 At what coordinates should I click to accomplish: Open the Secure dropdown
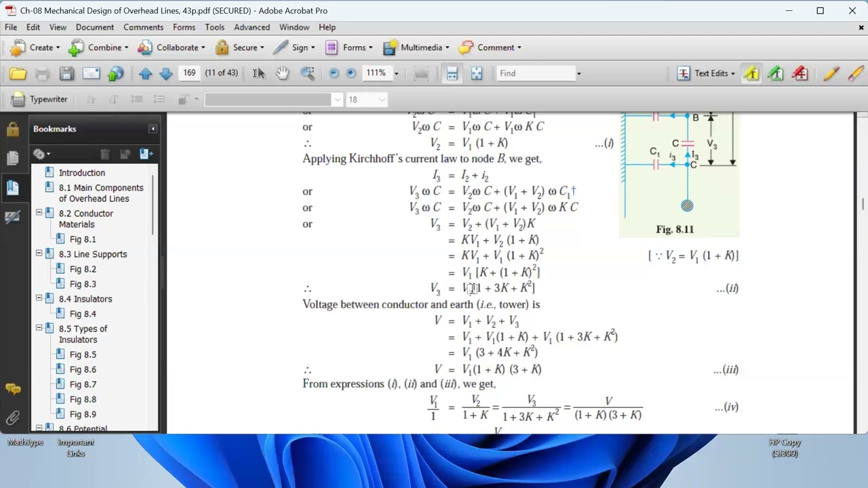[239, 47]
